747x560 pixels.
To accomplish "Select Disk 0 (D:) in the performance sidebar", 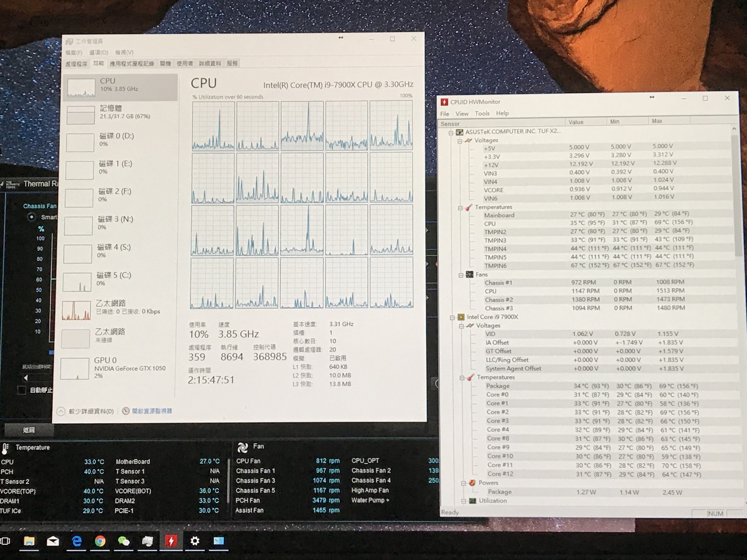I will tap(120, 141).
